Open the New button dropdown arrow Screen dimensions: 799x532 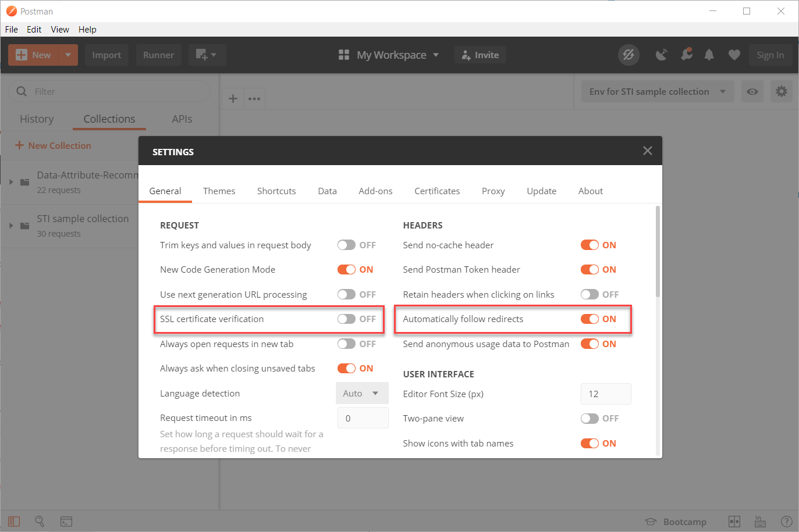tap(68, 55)
